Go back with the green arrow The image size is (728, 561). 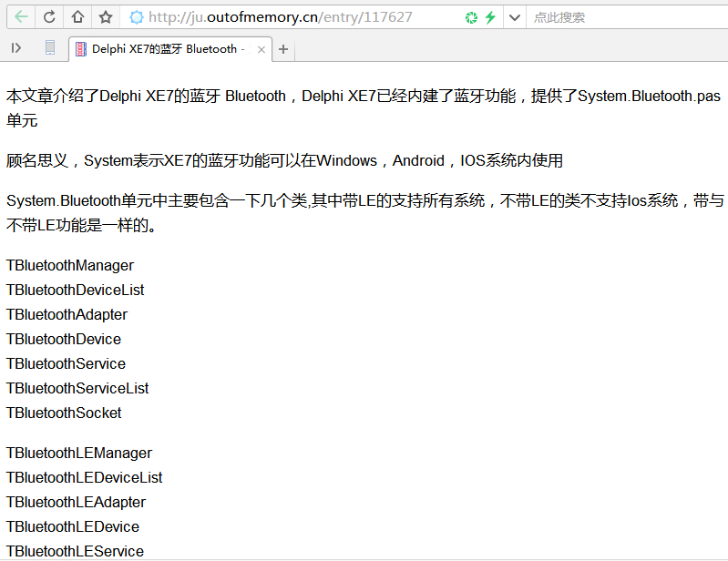tap(21, 17)
